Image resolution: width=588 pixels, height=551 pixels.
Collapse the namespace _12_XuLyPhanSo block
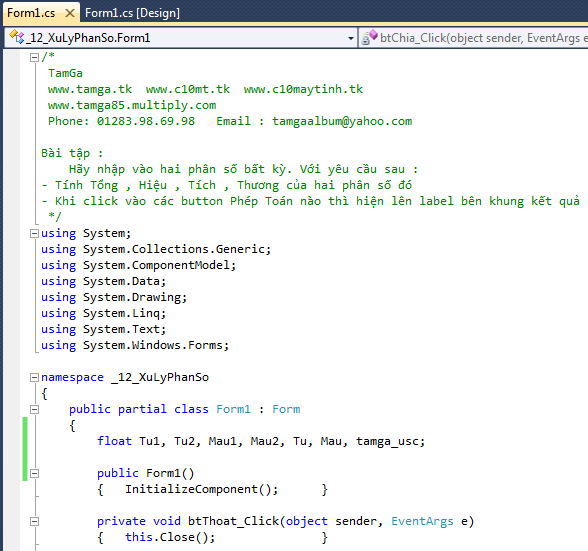click(34, 377)
